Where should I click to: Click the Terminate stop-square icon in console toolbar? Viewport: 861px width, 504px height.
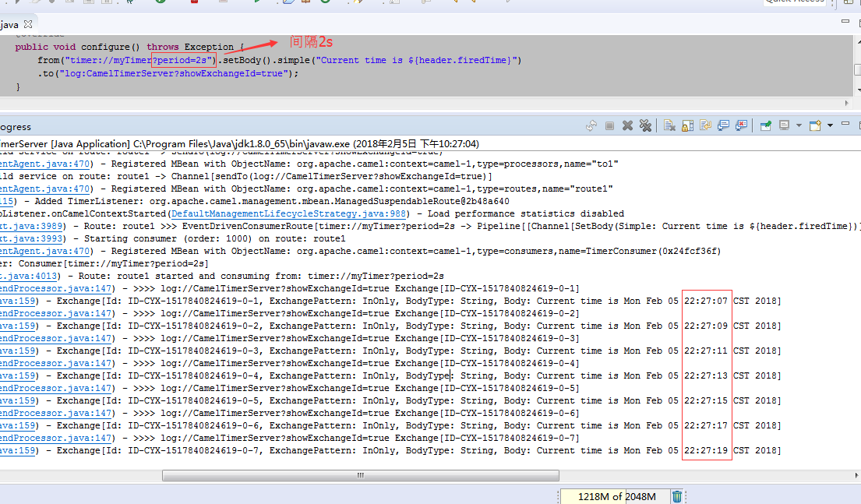(609, 126)
